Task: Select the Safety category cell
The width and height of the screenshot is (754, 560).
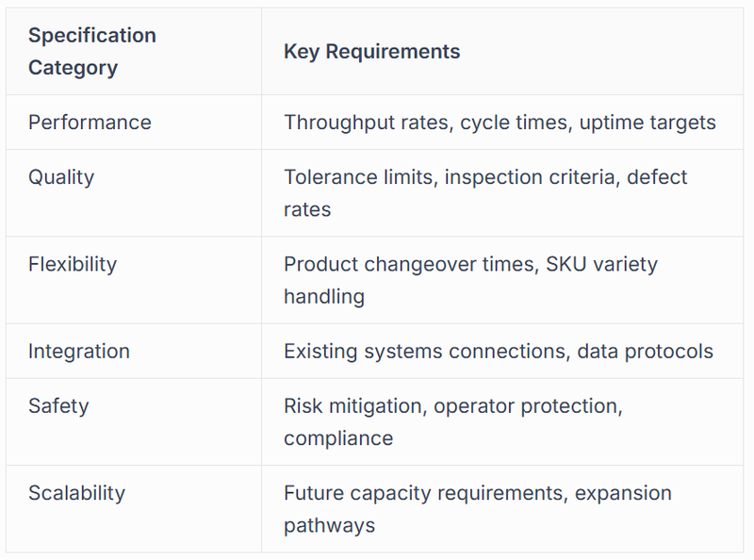Action: click(x=58, y=406)
